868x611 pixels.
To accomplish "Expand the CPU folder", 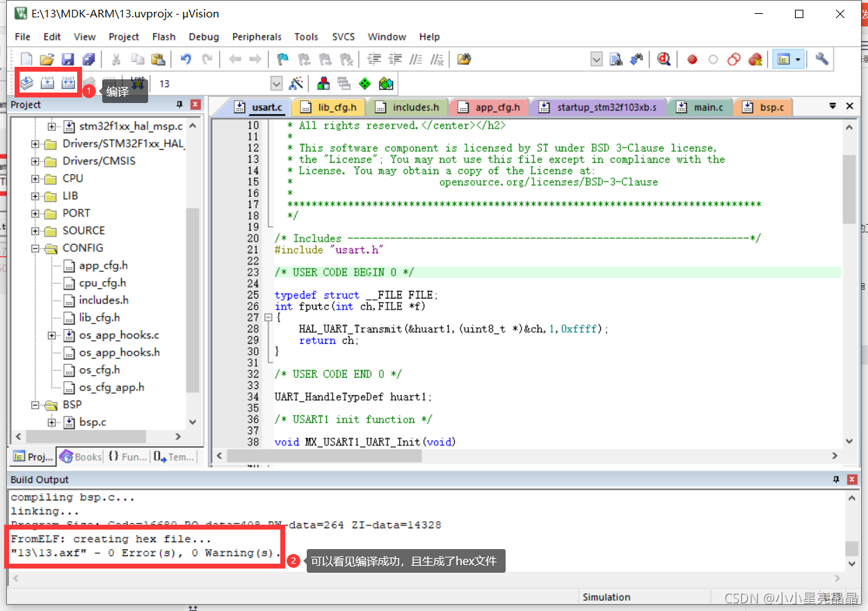I will coord(35,179).
